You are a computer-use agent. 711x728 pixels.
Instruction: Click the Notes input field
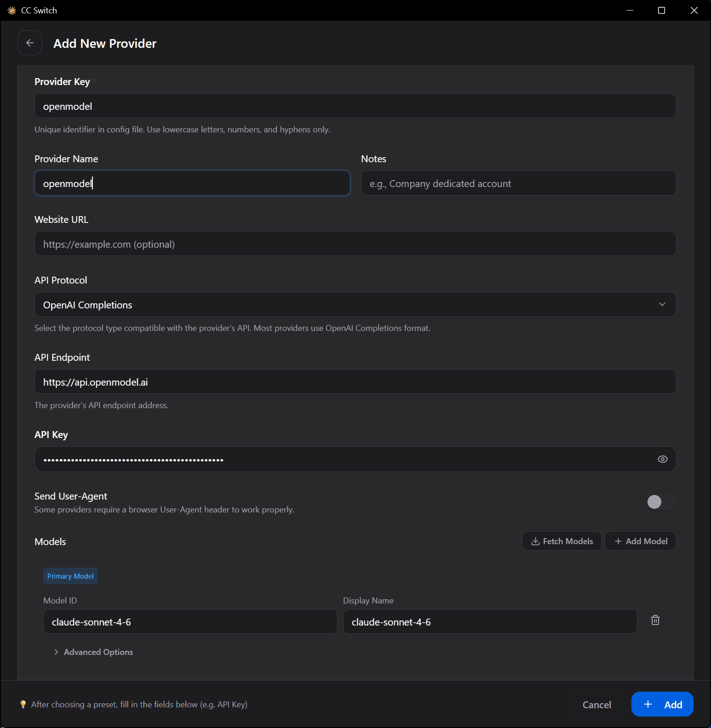pos(518,183)
